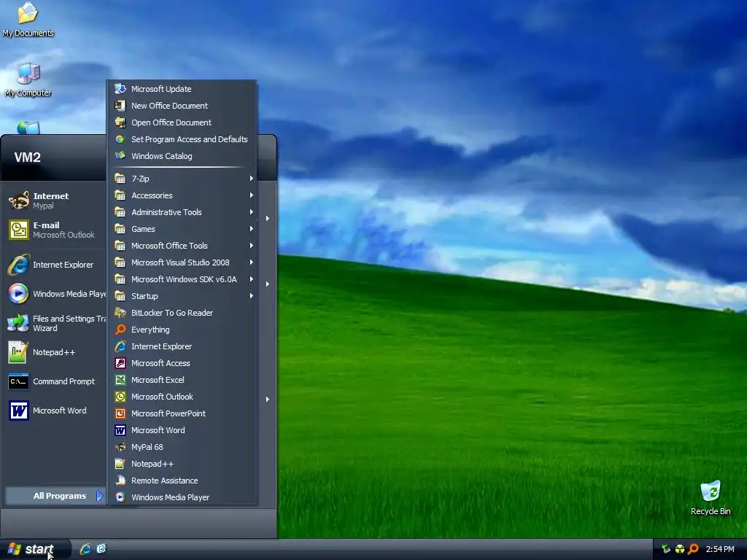
Task: Open Set Program Access and Defaults
Action: point(182,139)
